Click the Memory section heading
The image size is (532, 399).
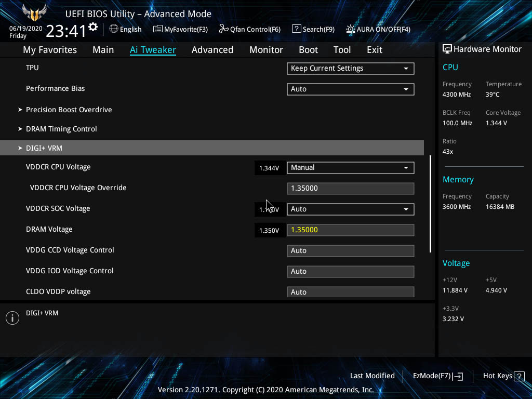coord(458,179)
